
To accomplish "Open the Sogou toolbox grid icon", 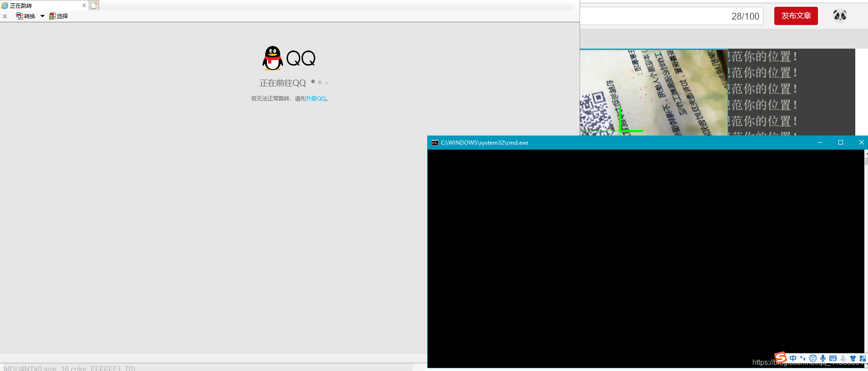I will [863, 358].
